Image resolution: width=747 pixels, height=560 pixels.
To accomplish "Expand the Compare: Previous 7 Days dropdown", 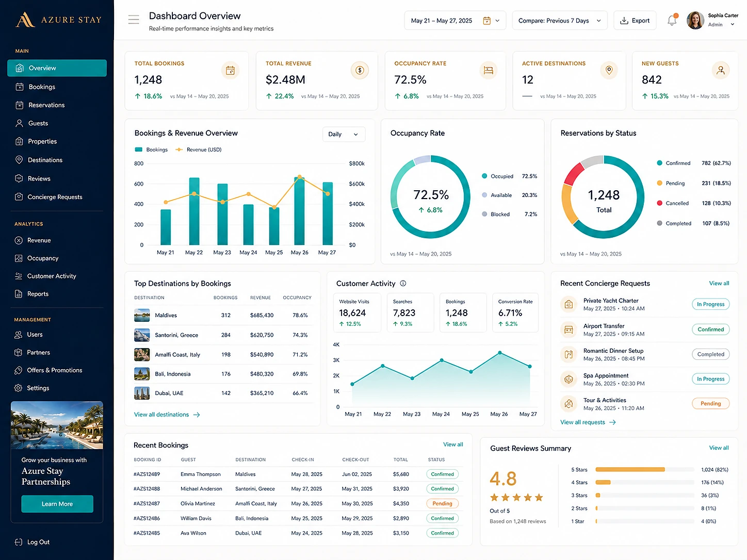I will coord(560,21).
